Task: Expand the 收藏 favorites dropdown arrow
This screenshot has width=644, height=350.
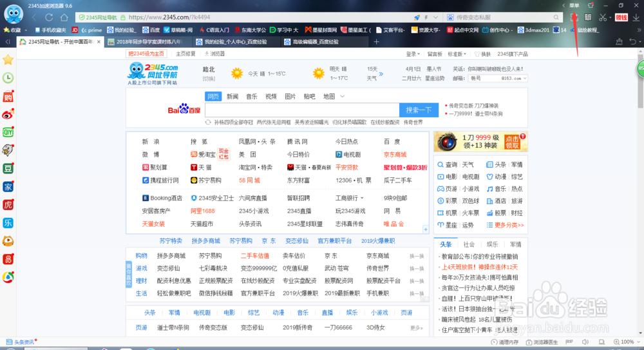Action: (x=26, y=30)
